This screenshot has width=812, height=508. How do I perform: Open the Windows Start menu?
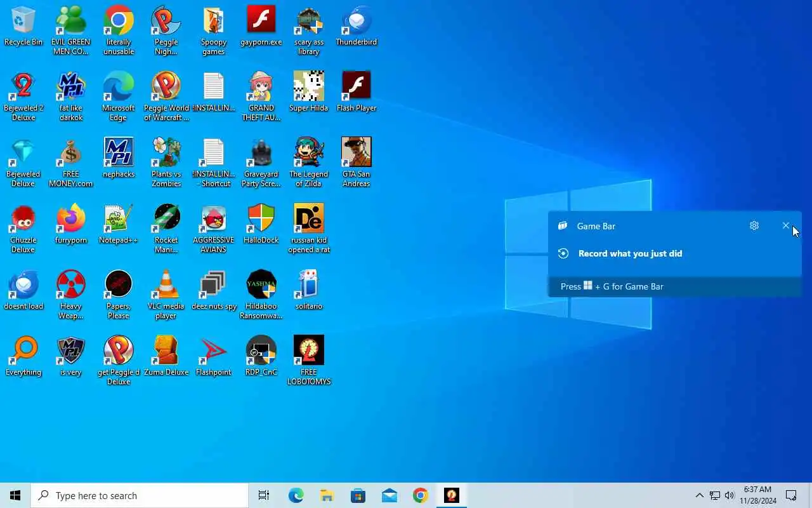tap(15, 495)
